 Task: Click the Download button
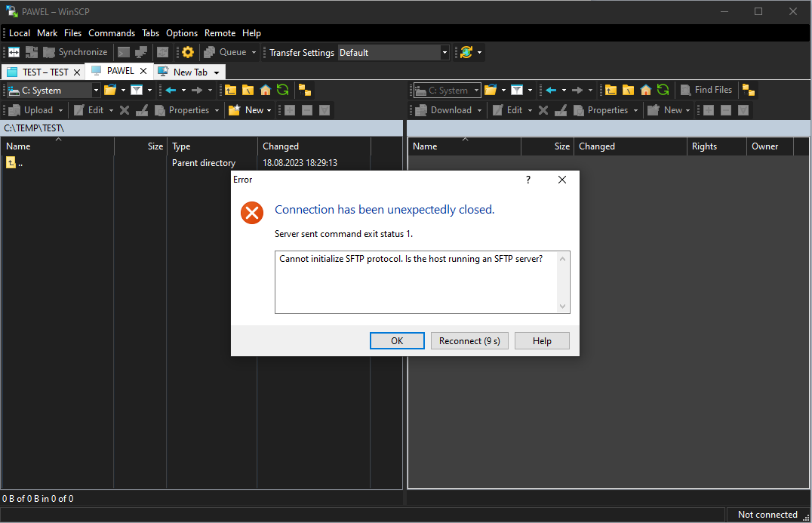(x=444, y=110)
